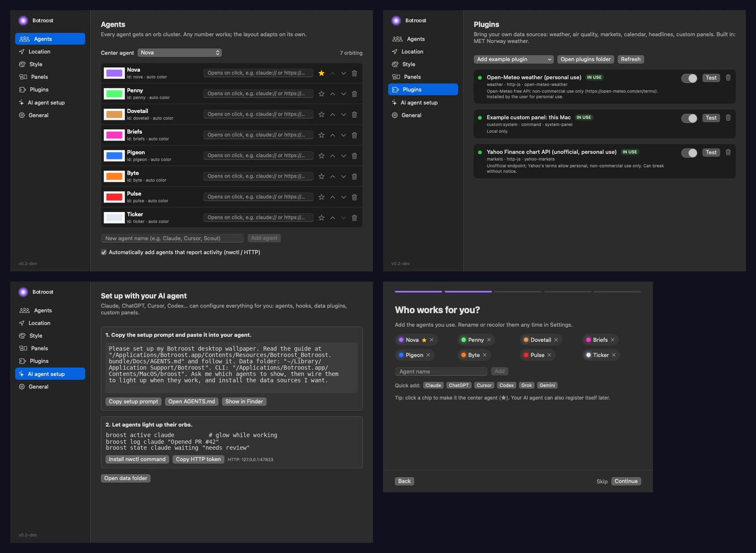Test the Open-Meteo weather plugin

[x=711, y=78]
